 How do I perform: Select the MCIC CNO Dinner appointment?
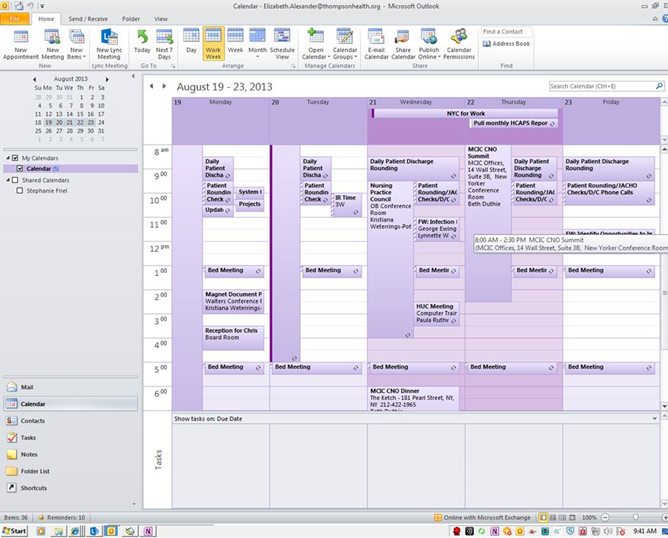pyautogui.click(x=413, y=399)
